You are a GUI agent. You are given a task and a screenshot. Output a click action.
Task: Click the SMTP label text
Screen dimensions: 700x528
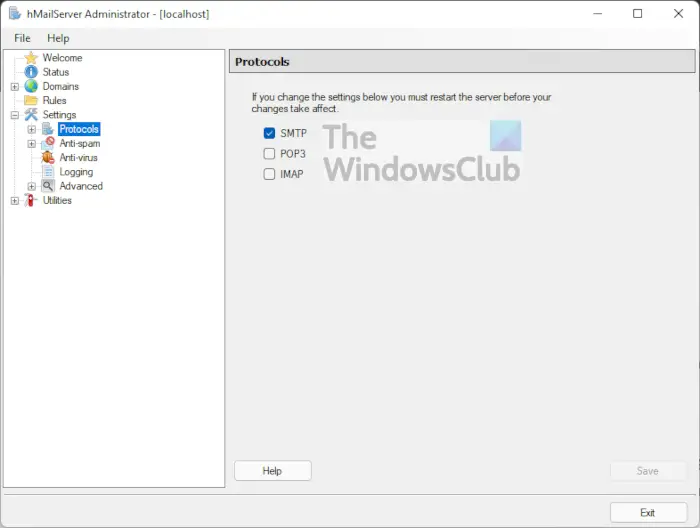293,133
